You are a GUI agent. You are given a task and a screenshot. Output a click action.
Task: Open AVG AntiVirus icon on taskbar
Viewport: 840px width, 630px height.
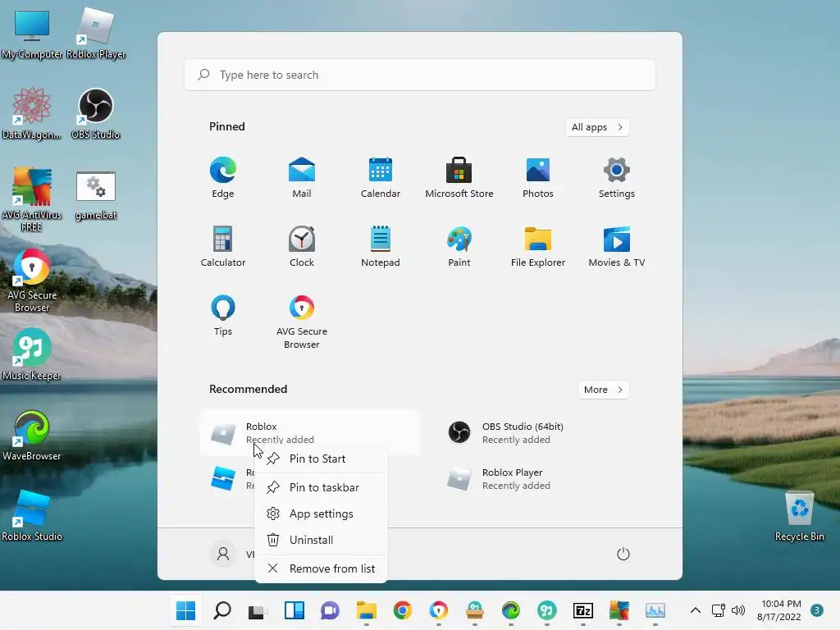619,610
